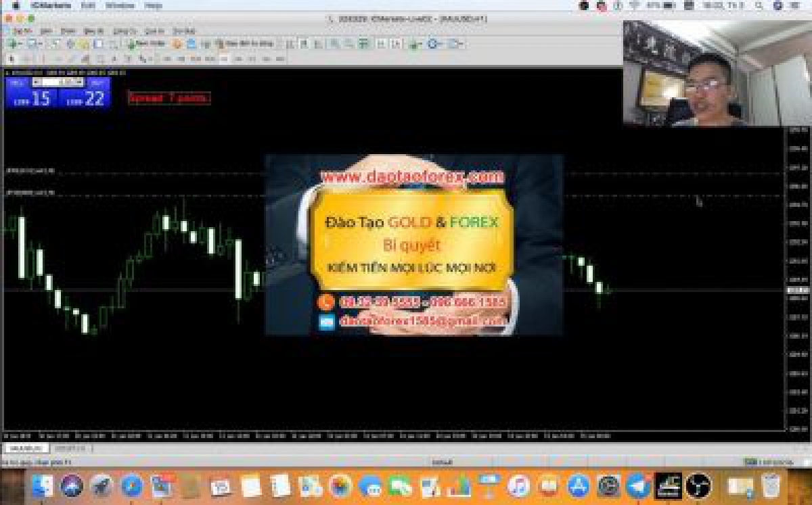Select the M15 timeframe button

pos(196,59)
